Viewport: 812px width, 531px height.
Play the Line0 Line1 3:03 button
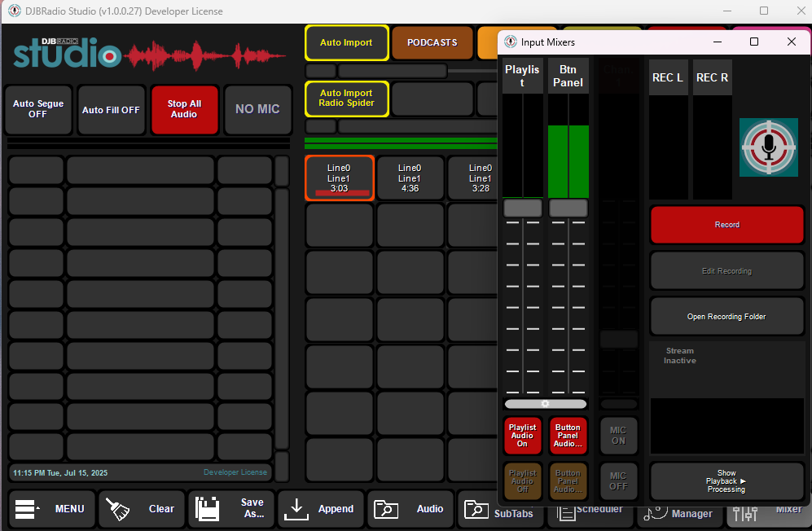[339, 178]
